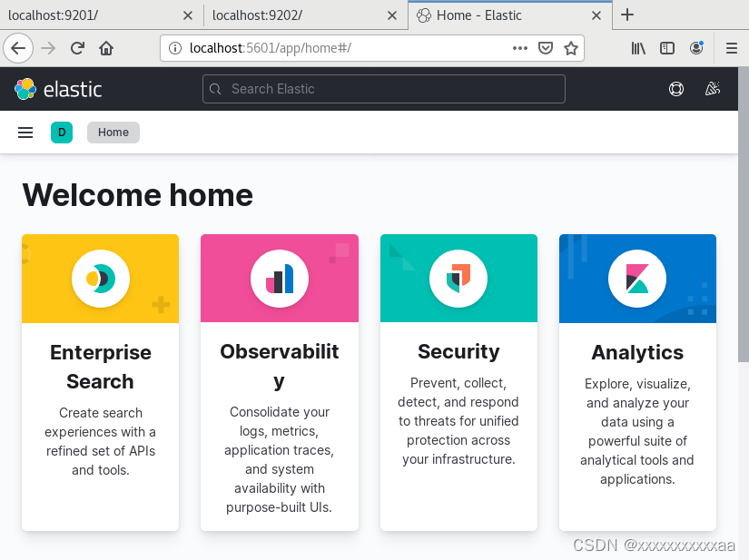Open the Kibana help menu lifebuoy icon
The height and width of the screenshot is (560, 749).
point(675,89)
